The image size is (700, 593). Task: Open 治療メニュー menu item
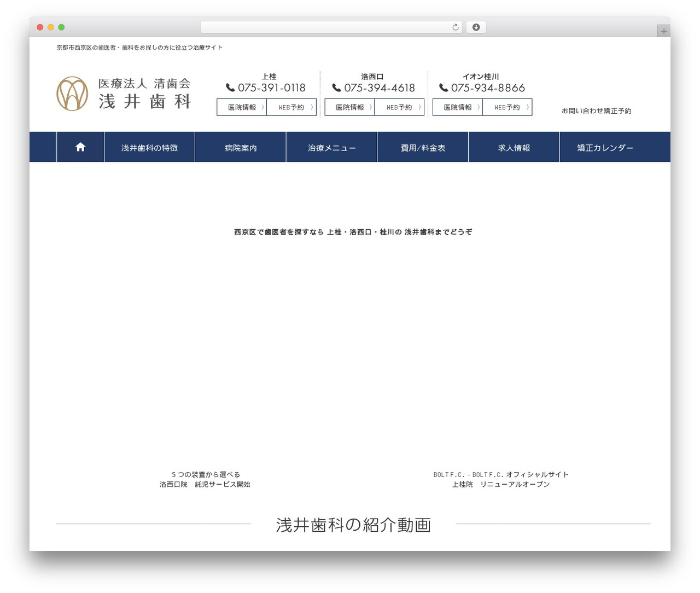[x=331, y=147]
